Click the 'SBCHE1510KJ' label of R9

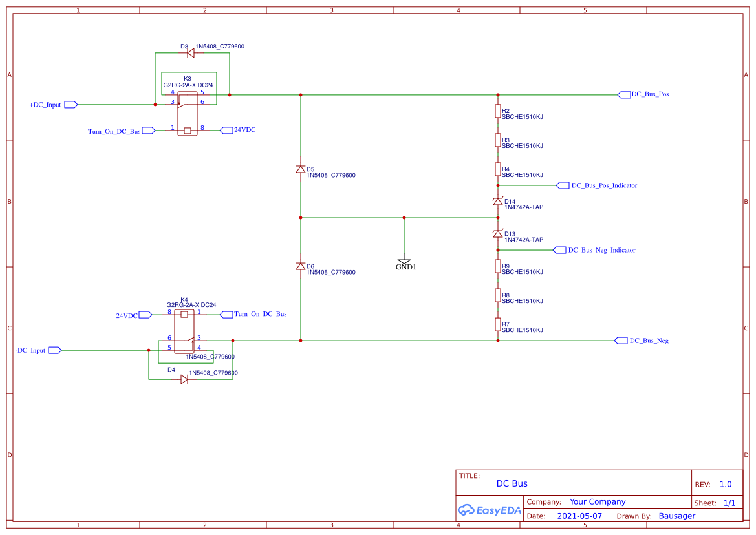(x=523, y=272)
